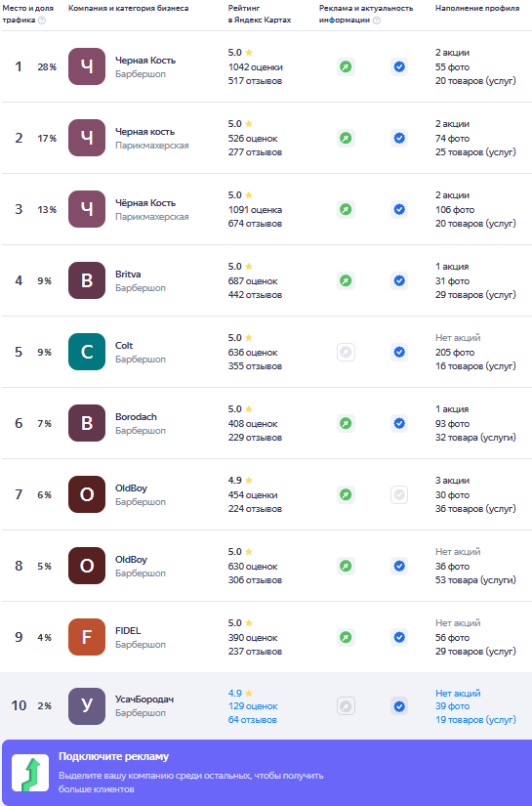Viewport: 532px width, 806px height.
Task: Open '39 фото' link for УсачБородач
Action: (x=452, y=706)
